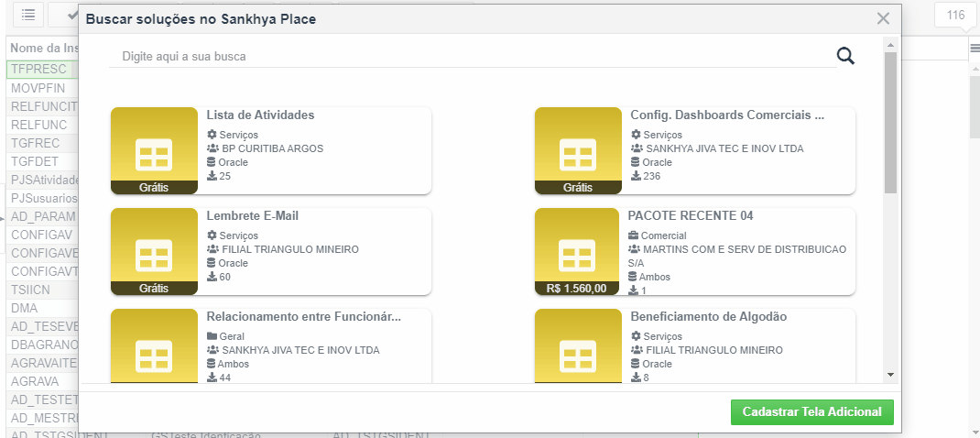The width and height of the screenshot is (980, 438).
Task: Click gear icon in Beneficiamento de Algodão card
Action: pyautogui.click(x=636, y=336)
